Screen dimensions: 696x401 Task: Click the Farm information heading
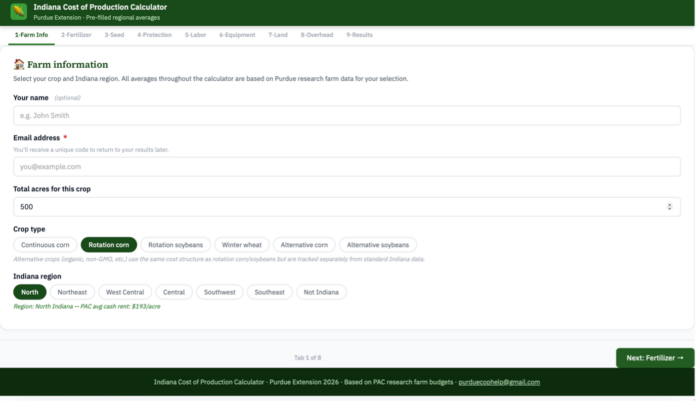pos(67,64)
